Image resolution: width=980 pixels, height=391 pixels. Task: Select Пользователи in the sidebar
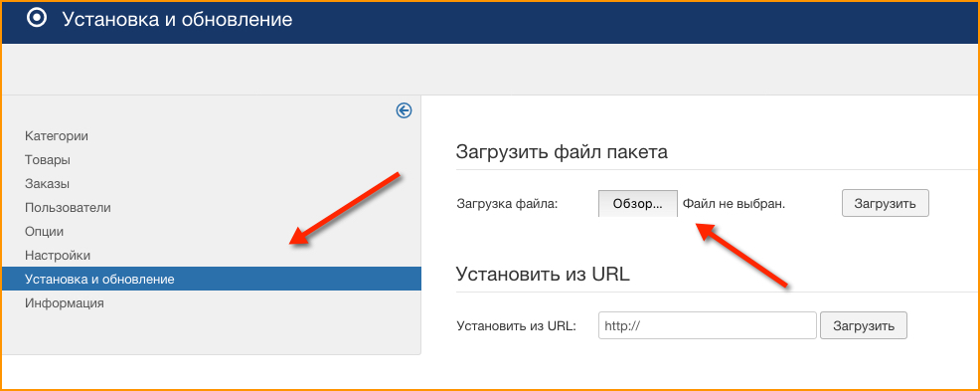pyautogui.click(x=69, y=207)
